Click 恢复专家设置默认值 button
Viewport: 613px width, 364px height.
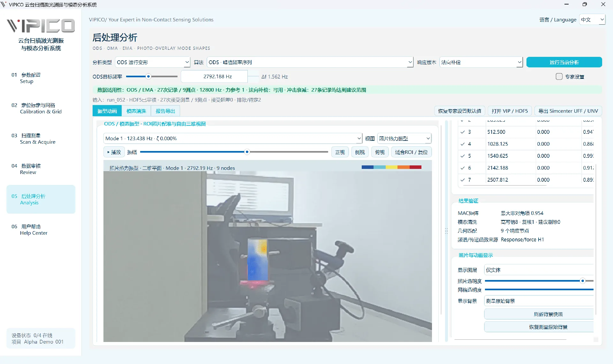pyautogui.click(x=459, y=111)
